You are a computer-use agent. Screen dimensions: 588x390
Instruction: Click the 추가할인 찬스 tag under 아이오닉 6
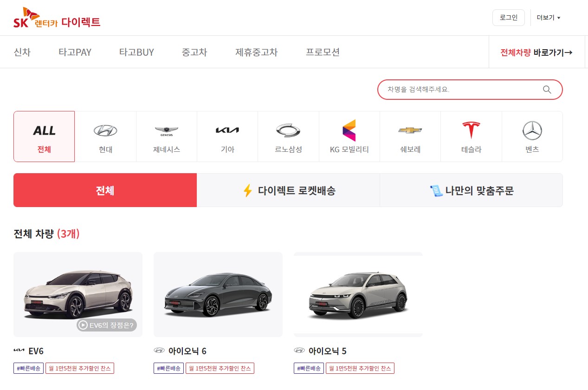pyautogui.click(x=220, y=368)
